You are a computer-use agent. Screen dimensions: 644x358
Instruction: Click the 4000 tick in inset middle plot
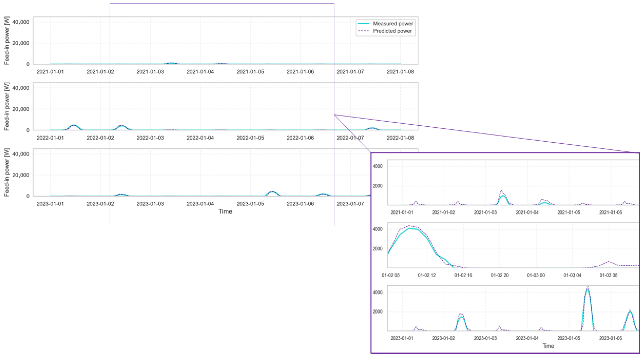(x=378, y=229)
